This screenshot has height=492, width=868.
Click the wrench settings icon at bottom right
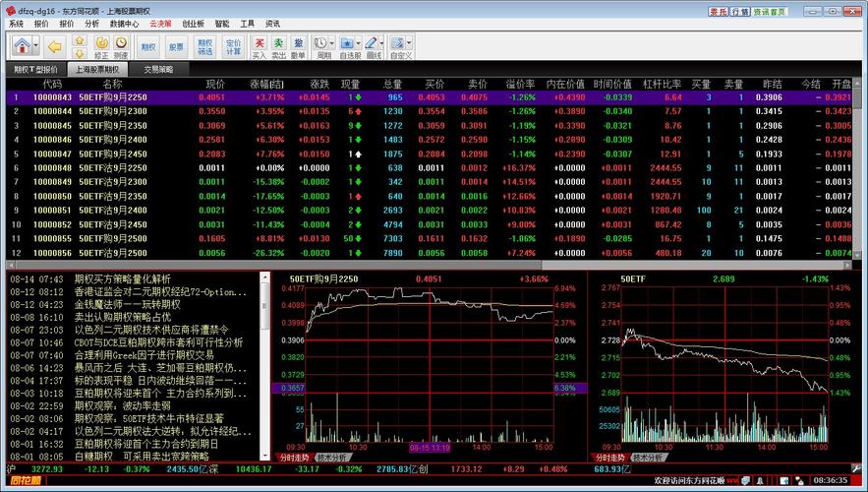pyautogui.click(x=857, y=468)
